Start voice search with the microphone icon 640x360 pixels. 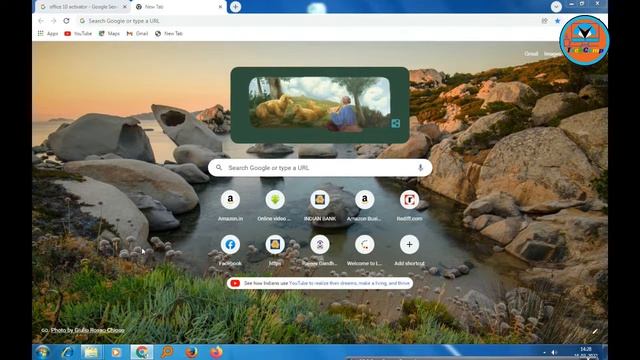click(420, 168)
